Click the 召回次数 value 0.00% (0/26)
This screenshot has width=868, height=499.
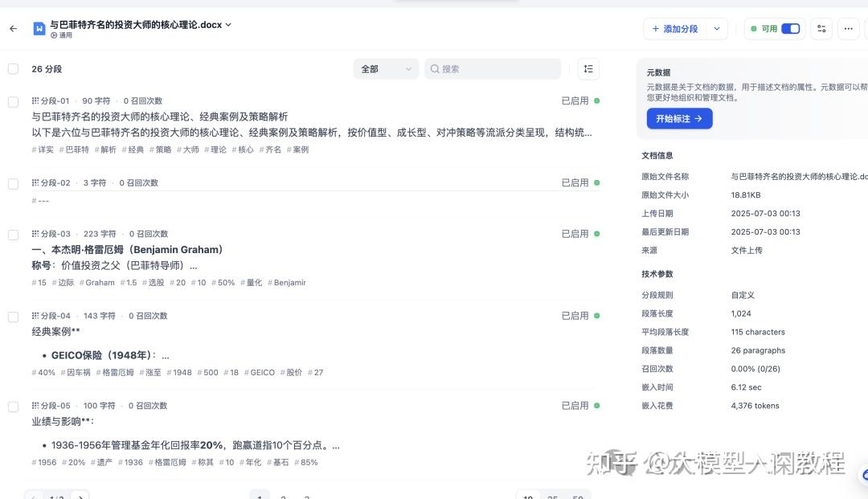[x=755, y=369]
